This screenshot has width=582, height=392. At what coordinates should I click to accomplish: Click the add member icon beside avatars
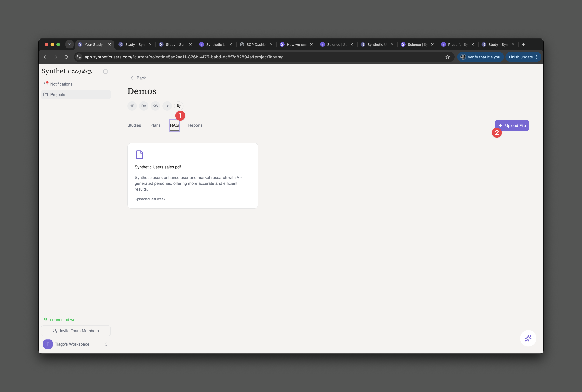point(179,106)
